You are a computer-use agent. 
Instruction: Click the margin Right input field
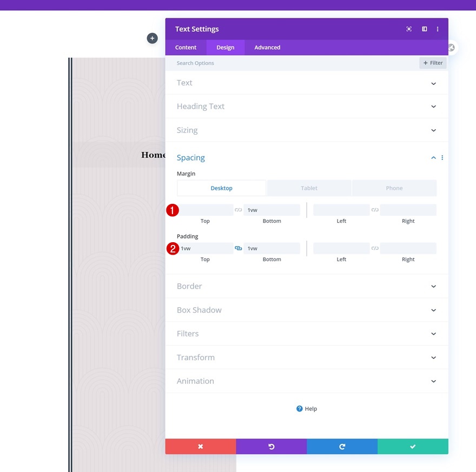tap(408, 210)
